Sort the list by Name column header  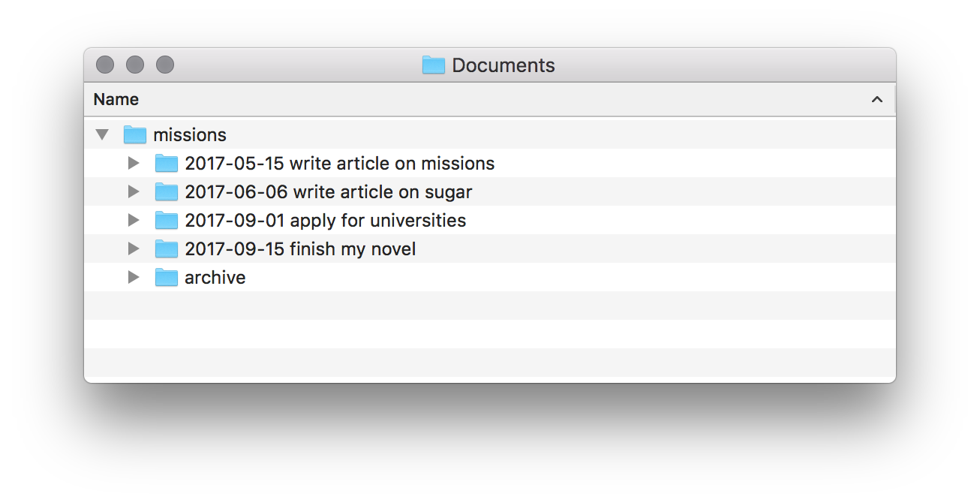point(116,100)
